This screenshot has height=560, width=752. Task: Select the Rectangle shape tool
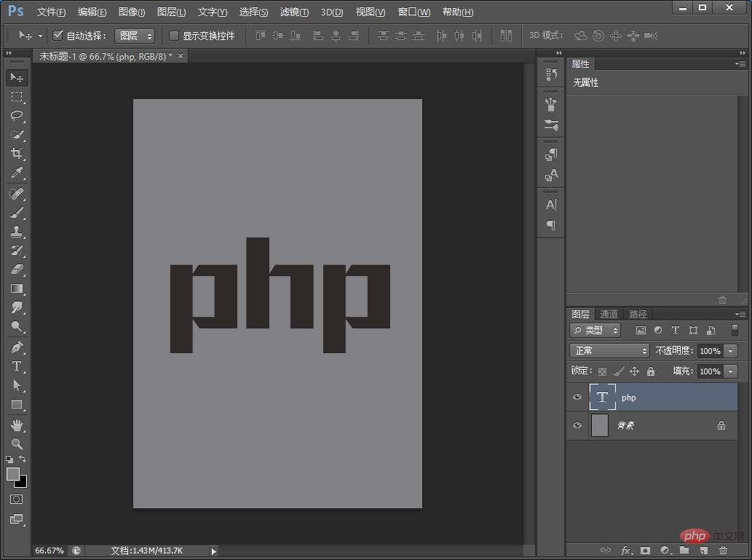point(17,404)
